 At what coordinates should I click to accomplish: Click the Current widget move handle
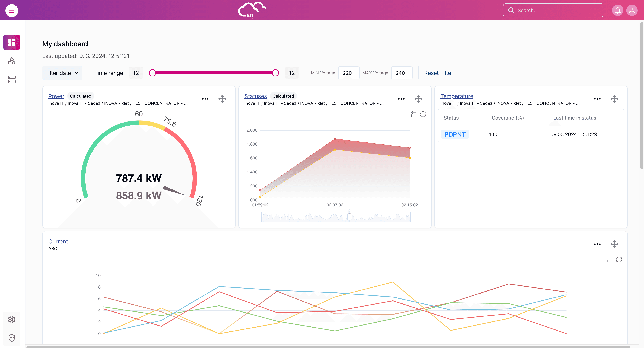[614, 244]
